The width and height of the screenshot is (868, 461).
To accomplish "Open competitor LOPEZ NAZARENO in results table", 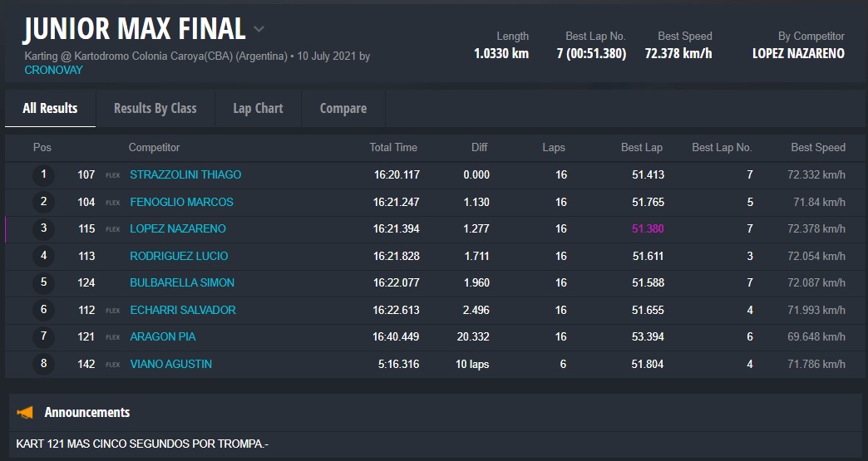I will click(x=178, y=229).
